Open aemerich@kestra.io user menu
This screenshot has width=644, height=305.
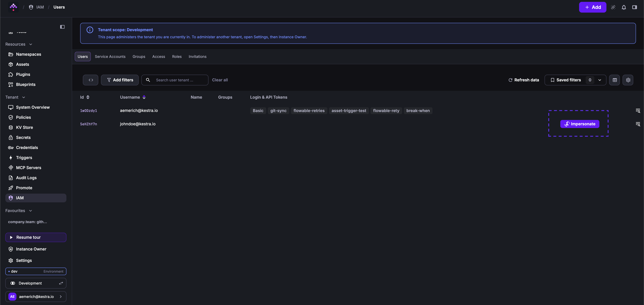click(36, 297)
